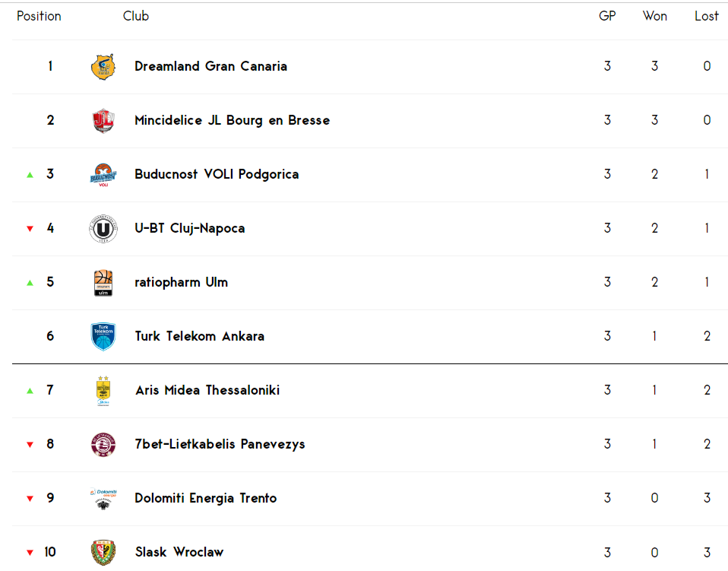The width and height of the screenshot is (728, 571).
Task: Click the U-BT Cluj-Napoca round logo
Action: 103,229
